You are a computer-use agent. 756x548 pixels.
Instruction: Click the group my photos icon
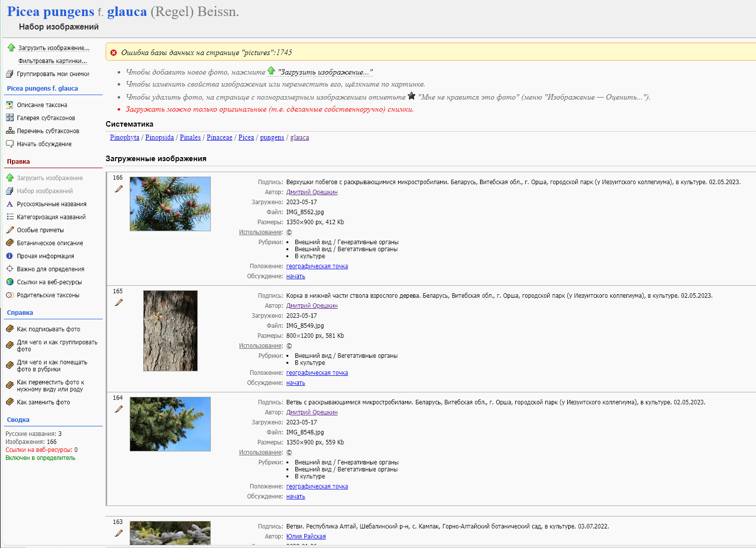(10, 74)
